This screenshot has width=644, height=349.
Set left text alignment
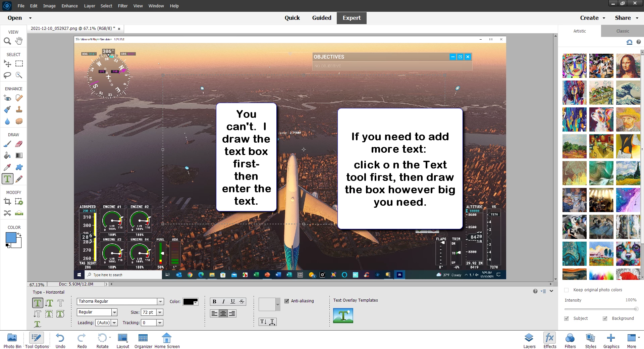214,313
